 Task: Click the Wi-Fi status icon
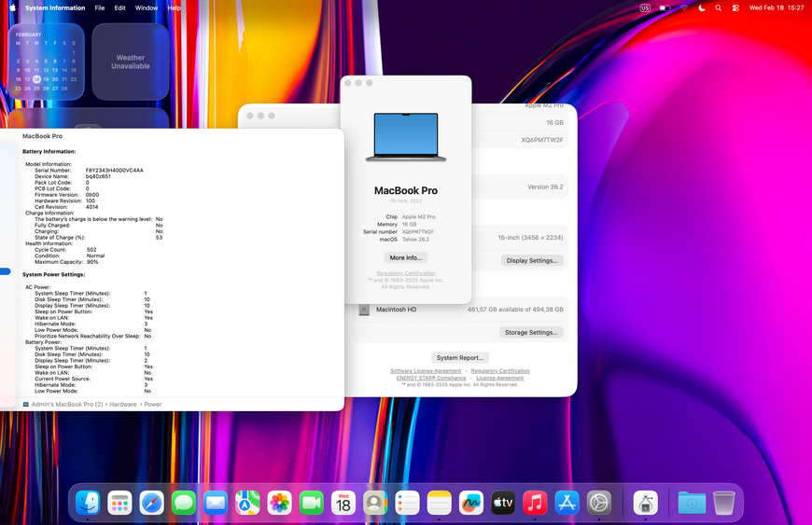pos(684,7)
